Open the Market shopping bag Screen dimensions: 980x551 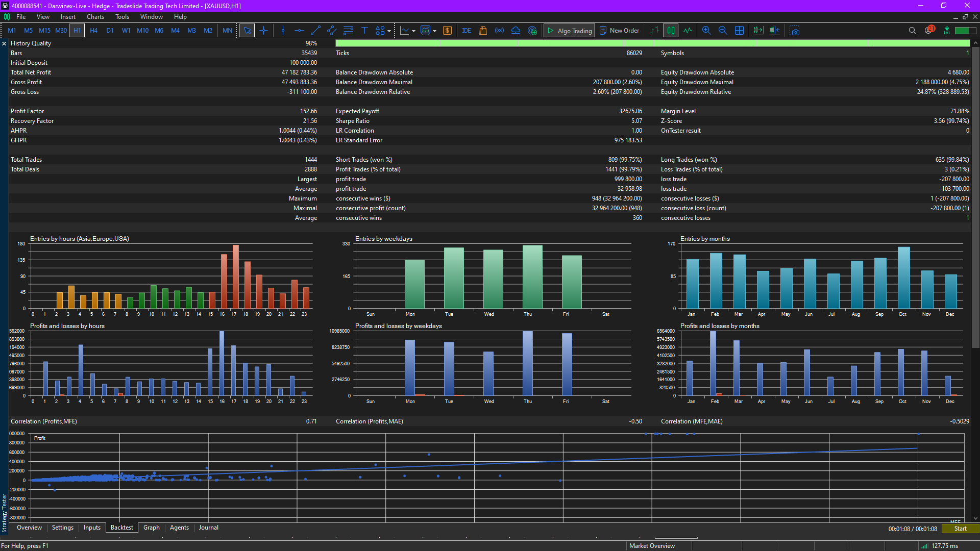(483, 31)
